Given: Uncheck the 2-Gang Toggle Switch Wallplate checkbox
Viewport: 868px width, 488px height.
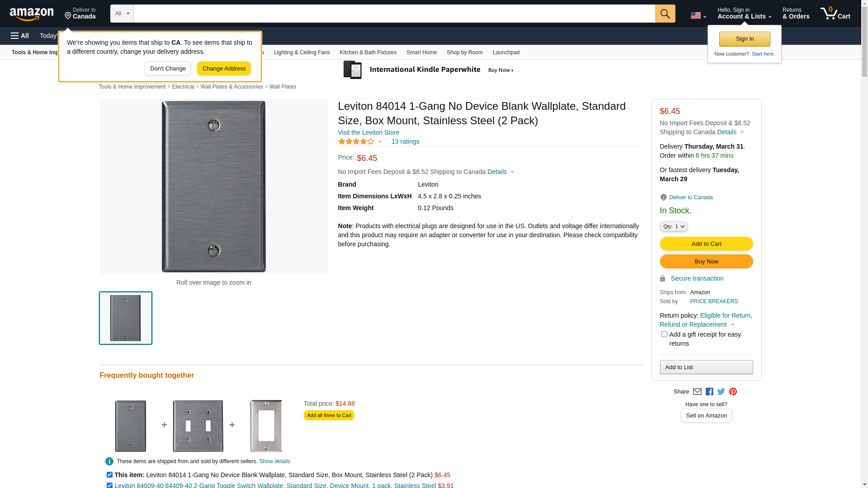Looking at the screenshot, I should point(109,485).
